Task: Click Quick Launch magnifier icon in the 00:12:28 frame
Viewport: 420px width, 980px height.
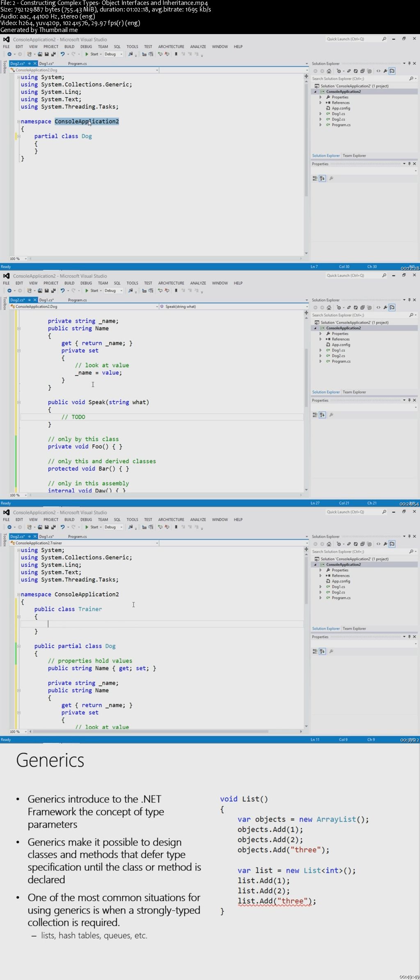Action: click(384, 39)
